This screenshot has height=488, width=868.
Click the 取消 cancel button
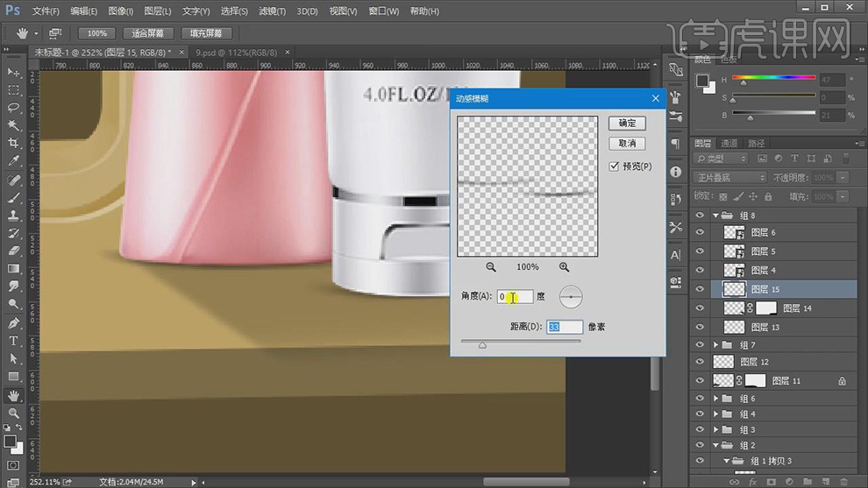click(627, 144)
